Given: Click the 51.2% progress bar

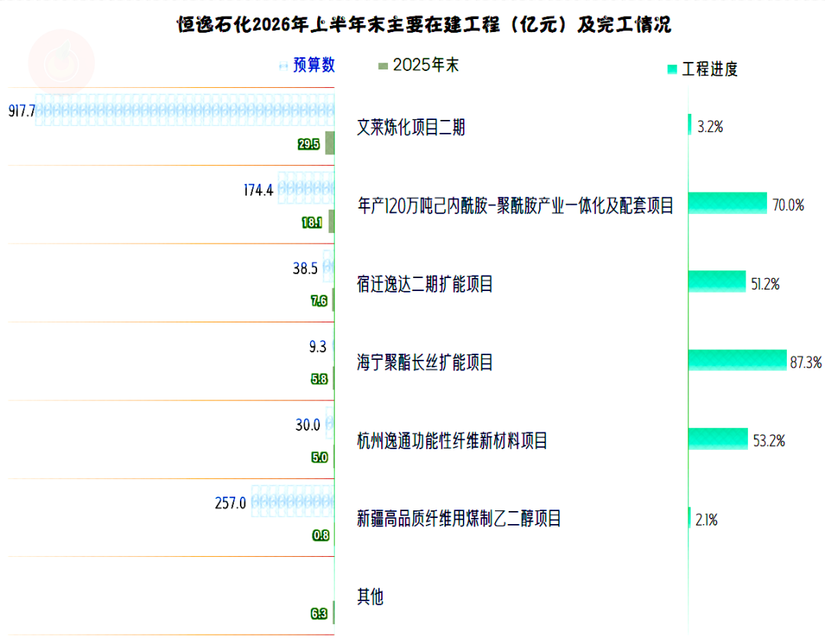Looking at the screenshot, I should tap(717, 281).
